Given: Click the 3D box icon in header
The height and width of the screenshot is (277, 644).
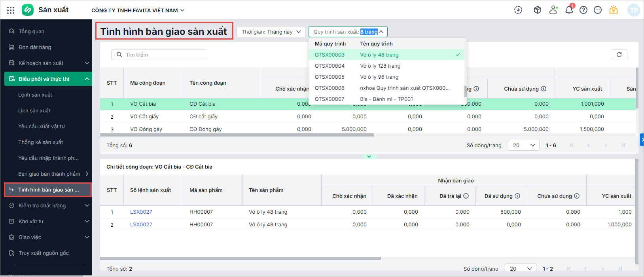Looking at the screenshot, I should (x=537, y=10).
